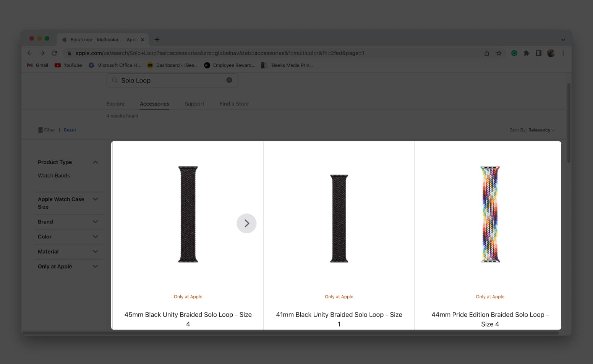The image size is (593, 364).
Task: Go forward with the browser forward arrow
Action: pos(42,53)
